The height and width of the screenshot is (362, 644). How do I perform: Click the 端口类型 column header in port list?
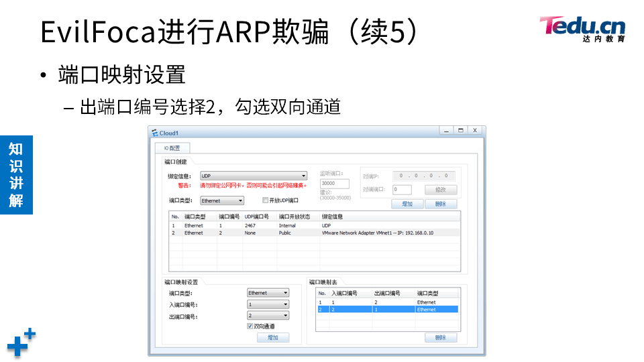[x=195, y=217]
